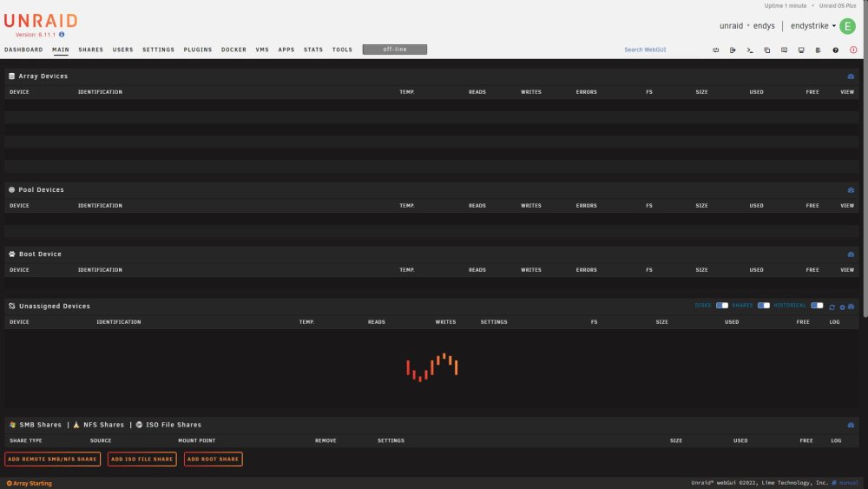Open the Tools tab
The height and width of the screenshot is (489, 868).
(342, 50)
